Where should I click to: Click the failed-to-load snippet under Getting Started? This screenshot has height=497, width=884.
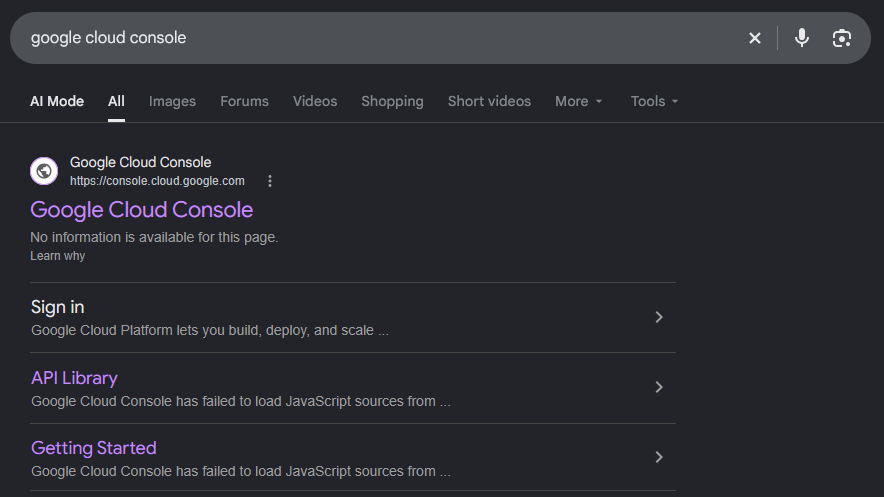tap(241, 471)
